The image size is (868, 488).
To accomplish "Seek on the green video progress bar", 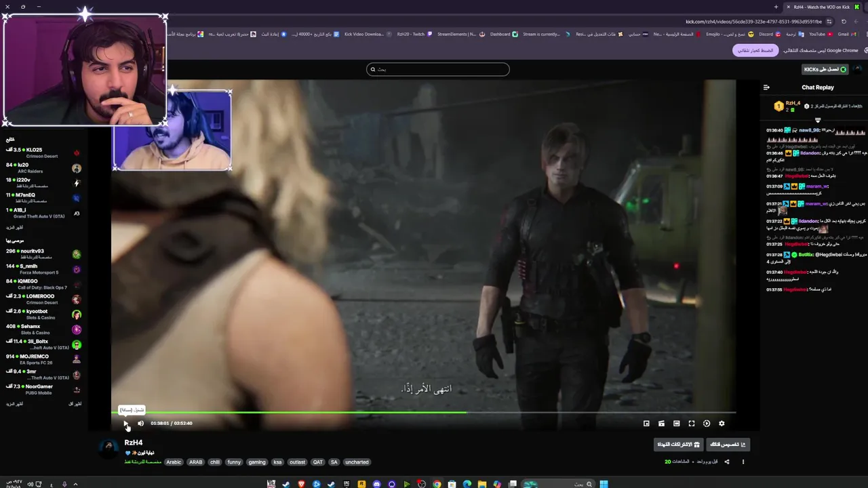I will point(424,412).
